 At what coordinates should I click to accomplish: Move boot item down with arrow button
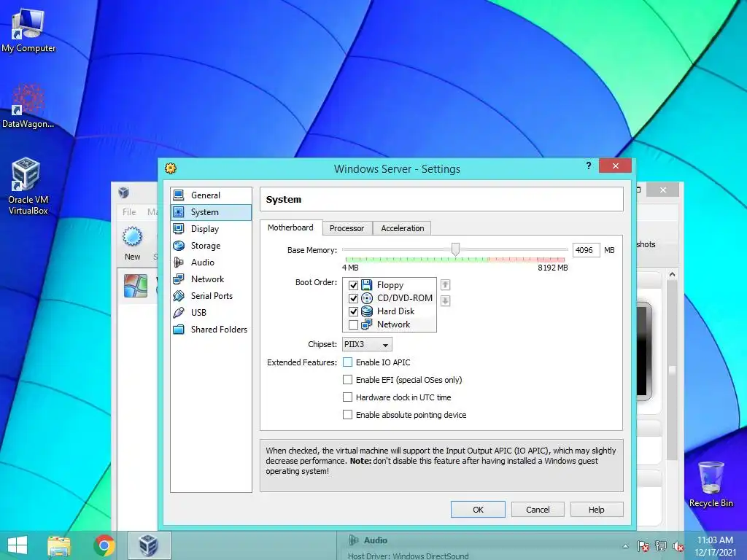[x=445, y=300]
